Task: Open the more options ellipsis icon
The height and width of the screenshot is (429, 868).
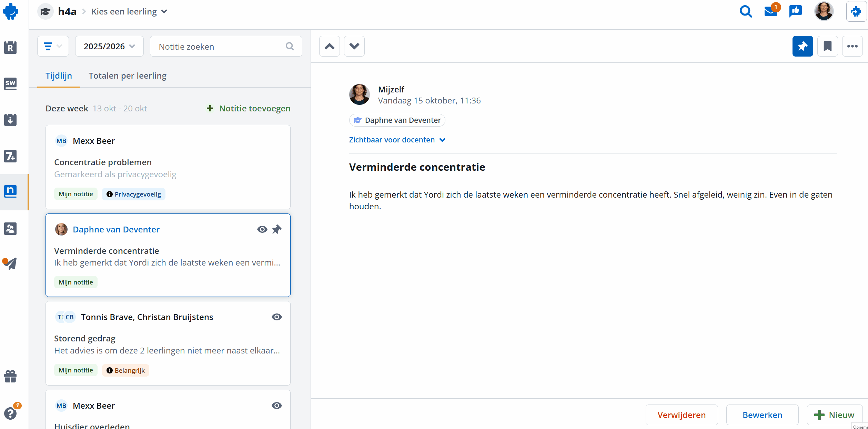Action: [852, 46]
